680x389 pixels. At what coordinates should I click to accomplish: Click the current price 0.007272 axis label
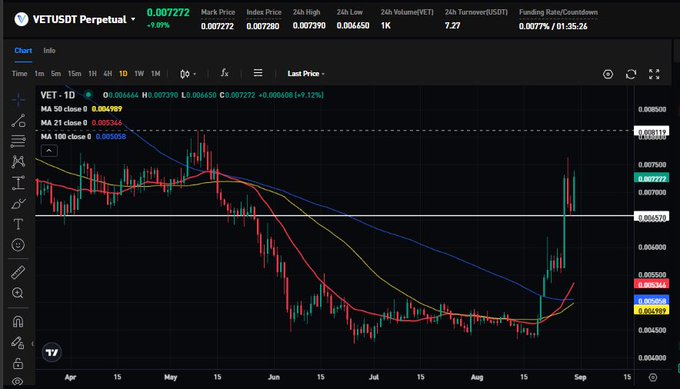pyautogui.click(x=651, y=178)
